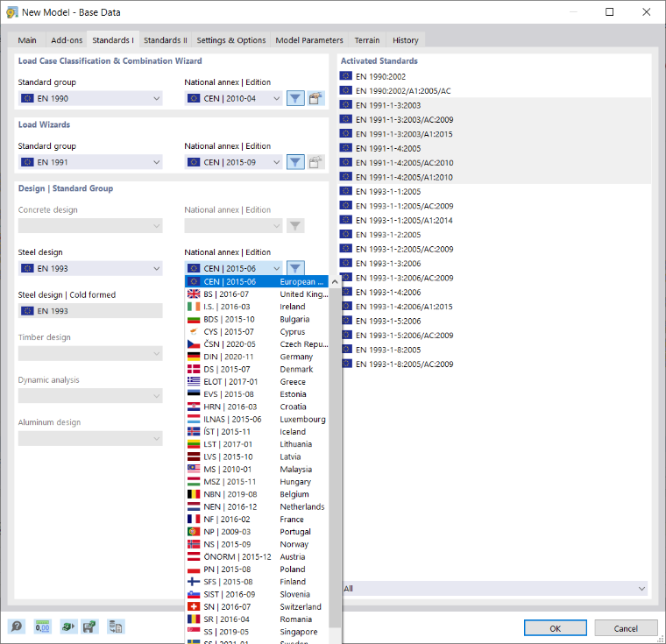Click the green arrow icon in bottom toolbar
666x644 pixels.
click(x=68, y=626)
